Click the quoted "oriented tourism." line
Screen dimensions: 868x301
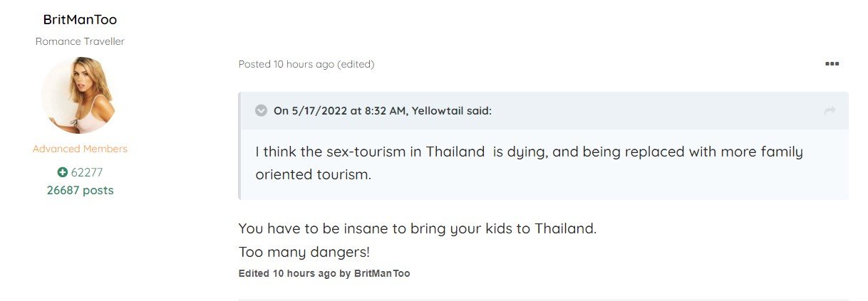314,174
